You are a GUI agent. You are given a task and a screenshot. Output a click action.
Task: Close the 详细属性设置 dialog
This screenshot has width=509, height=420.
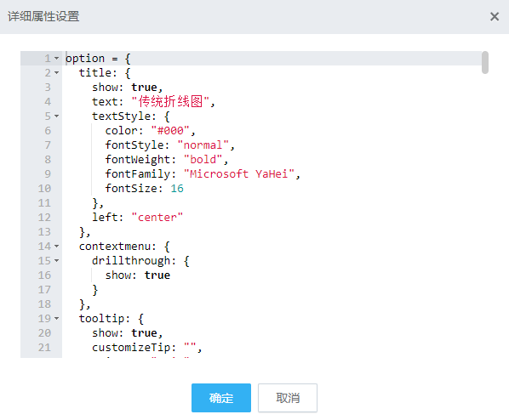[494, 16]
